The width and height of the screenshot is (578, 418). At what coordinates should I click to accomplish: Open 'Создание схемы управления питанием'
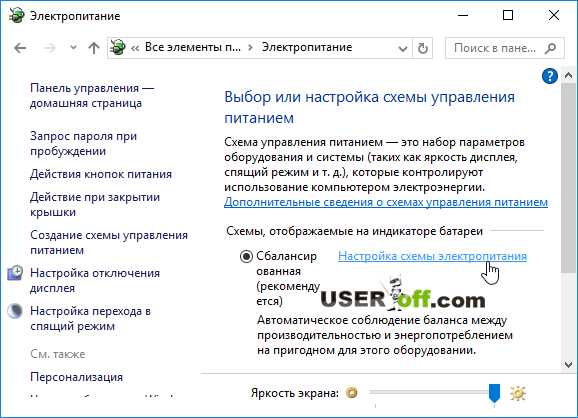pyautogui.click(x=109, y=243)
